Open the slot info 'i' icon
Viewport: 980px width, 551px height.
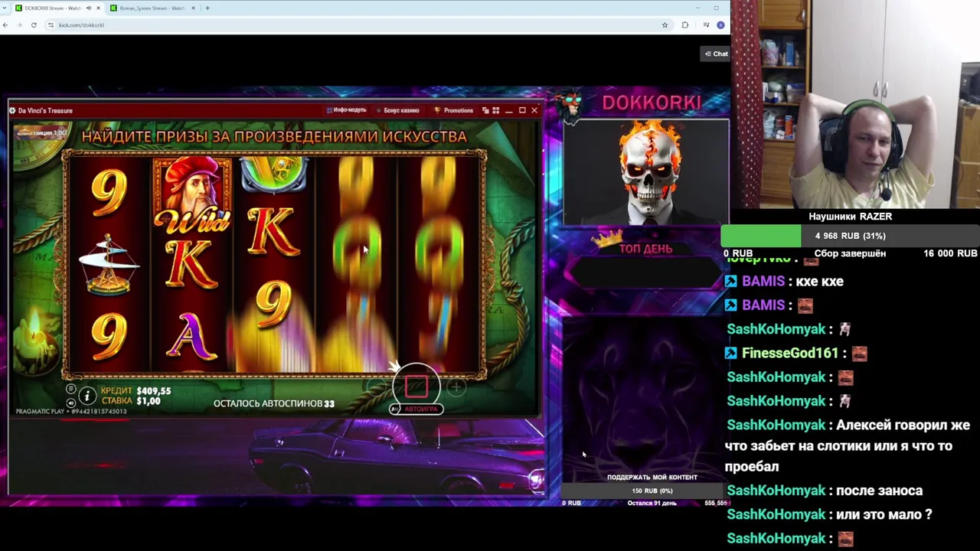(x=87, y=396)
